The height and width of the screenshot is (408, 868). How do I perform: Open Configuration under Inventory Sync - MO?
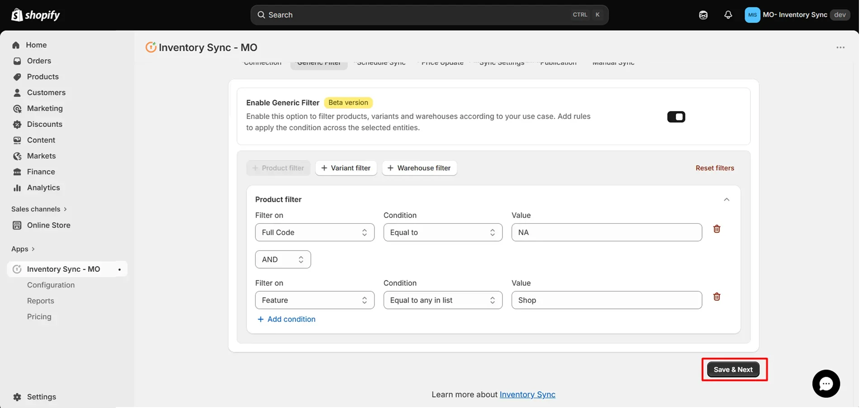pos(51,285)
